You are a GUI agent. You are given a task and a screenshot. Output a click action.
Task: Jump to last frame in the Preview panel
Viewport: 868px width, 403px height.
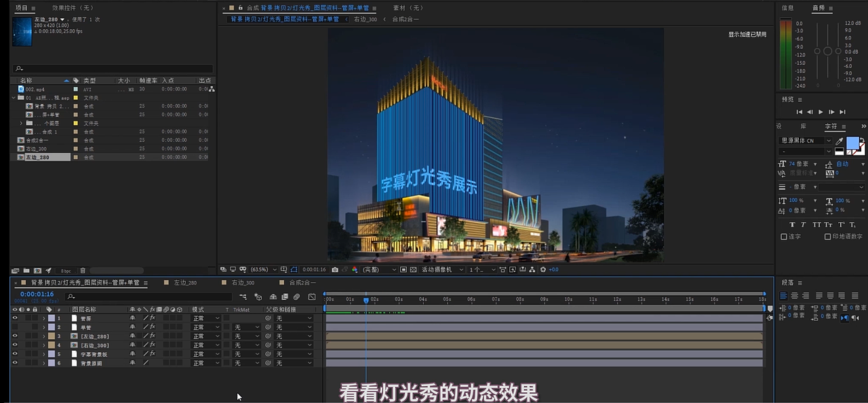coord(842,112)
